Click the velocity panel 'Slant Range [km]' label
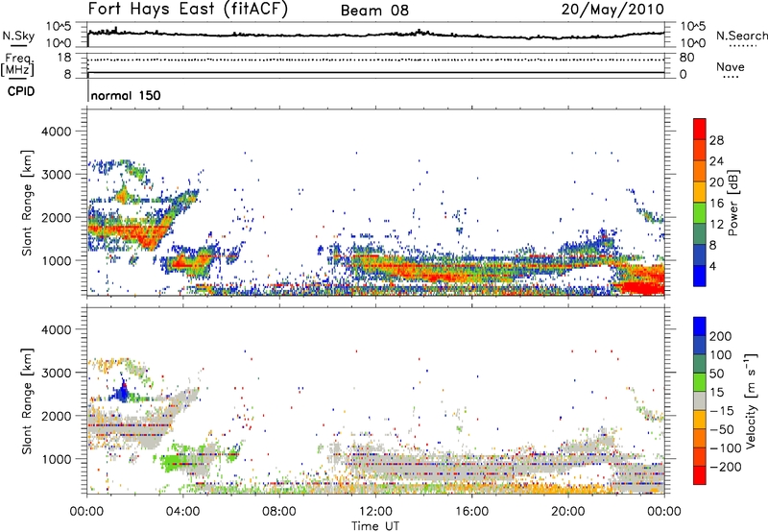The image size is (768, 532). (27, 401)
